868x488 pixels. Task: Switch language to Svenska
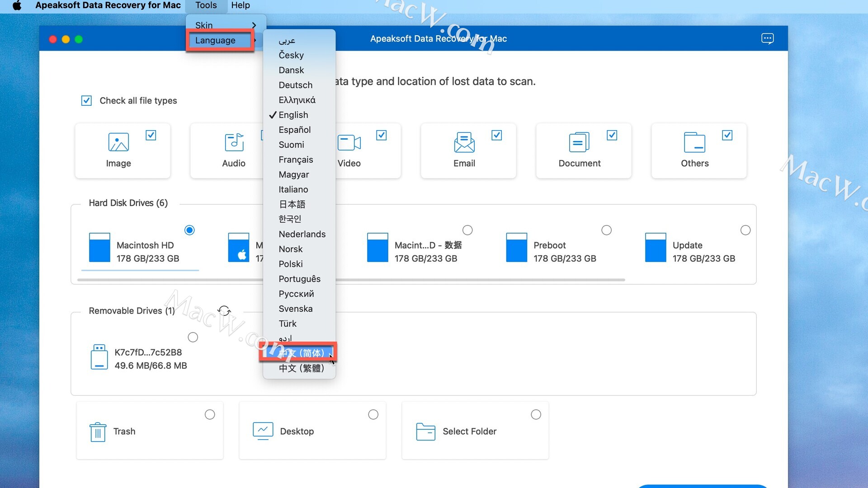299,309
